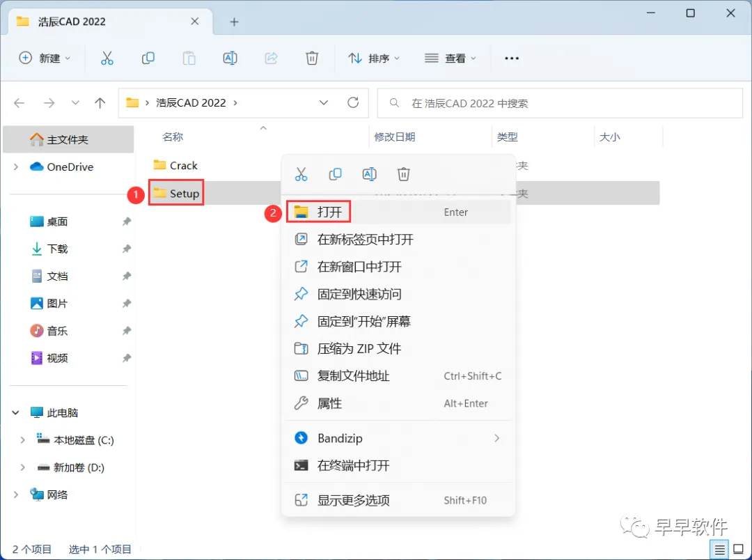Viewport: 752px width, 560px height.
Task: Go up one folder level
Action: click(x=100, y=102)
